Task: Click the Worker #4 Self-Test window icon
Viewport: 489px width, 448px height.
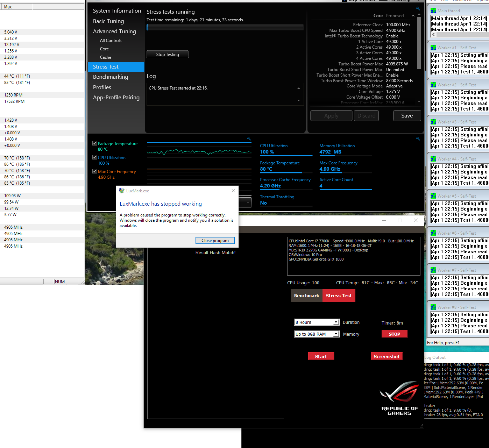Action: 433,159
